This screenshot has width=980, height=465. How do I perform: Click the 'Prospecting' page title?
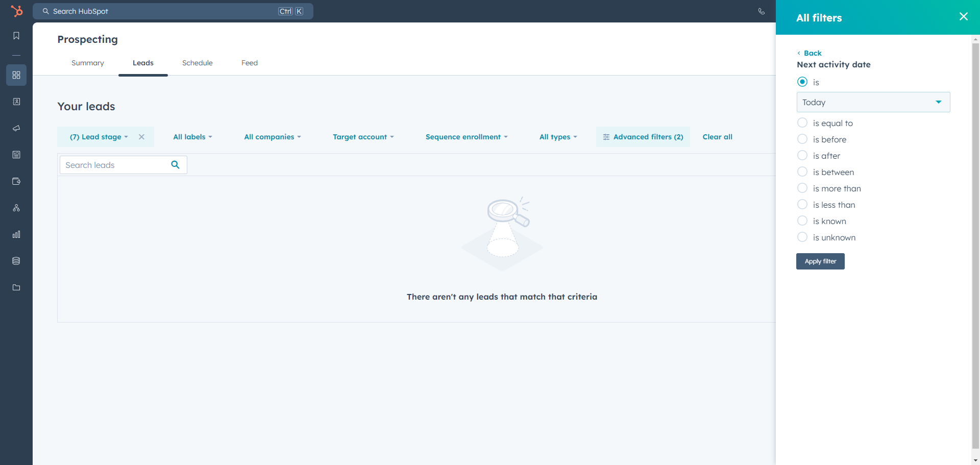pyautogui.click(x=87, y=39)
